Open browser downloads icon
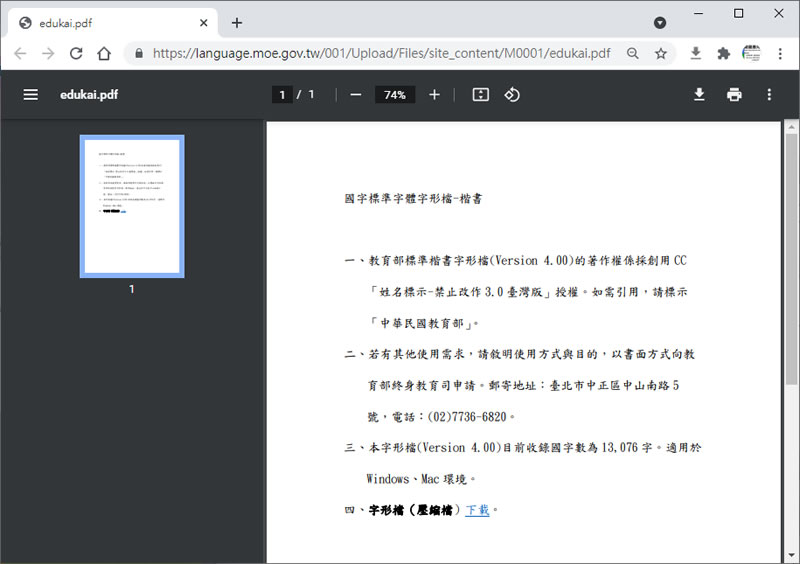The height and width of the screenshot is (564, 800). [x=695, y=53]
